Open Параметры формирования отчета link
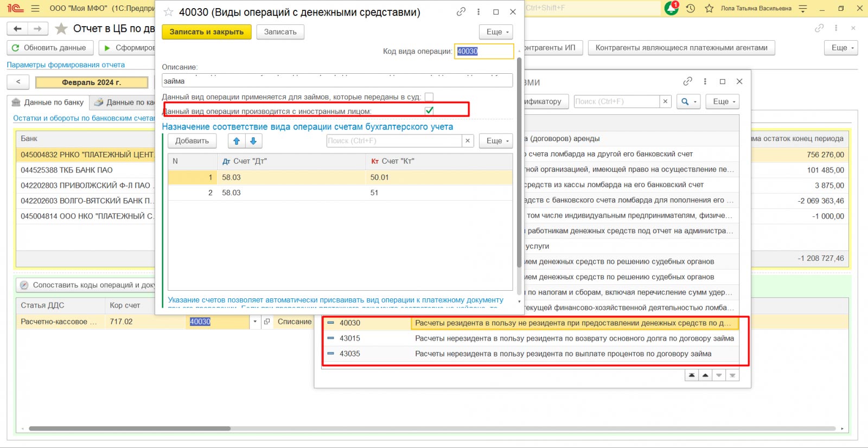 tap(66, 65)
